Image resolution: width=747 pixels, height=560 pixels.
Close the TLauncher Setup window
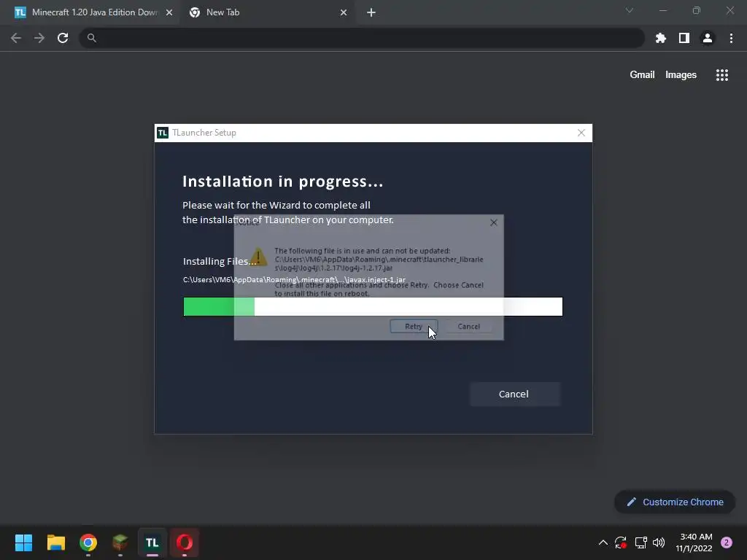click(x=581, y=133)
